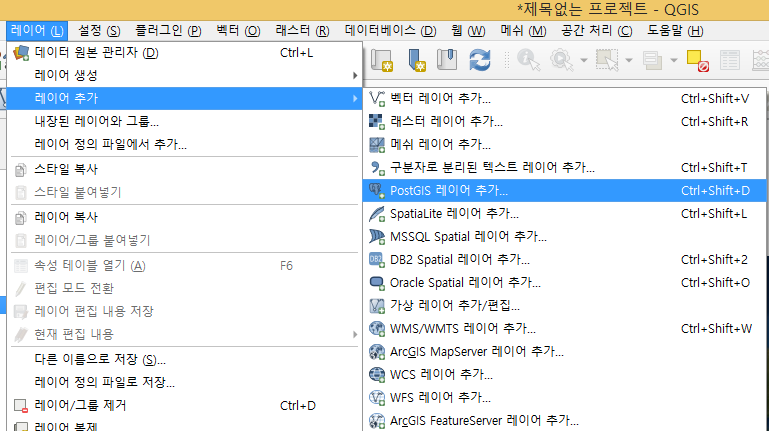Click PostGIS 레이어 추가 submenu entry

pos(565,191)
